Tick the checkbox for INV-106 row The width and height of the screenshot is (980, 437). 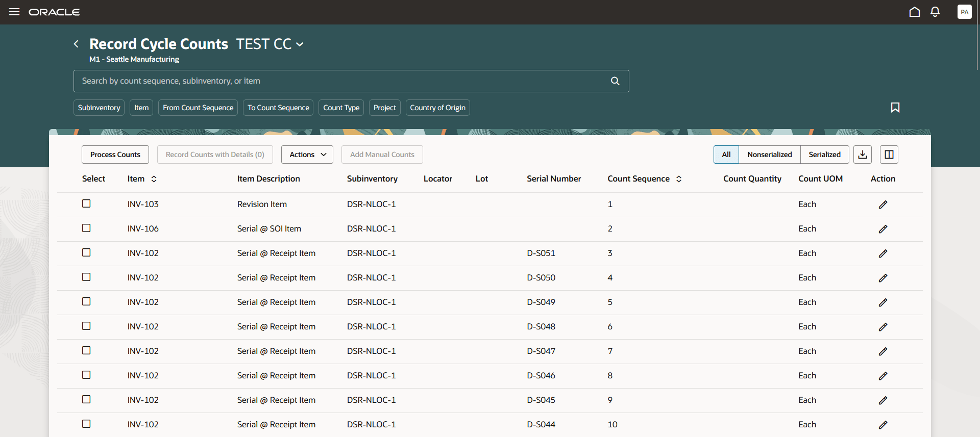coord(86,228)
